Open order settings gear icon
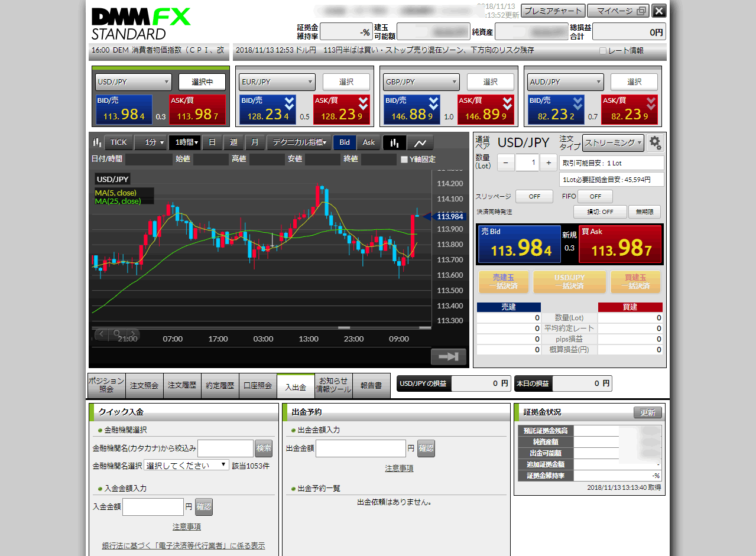The width and height of the screenshot is (756, 556). 655,142
